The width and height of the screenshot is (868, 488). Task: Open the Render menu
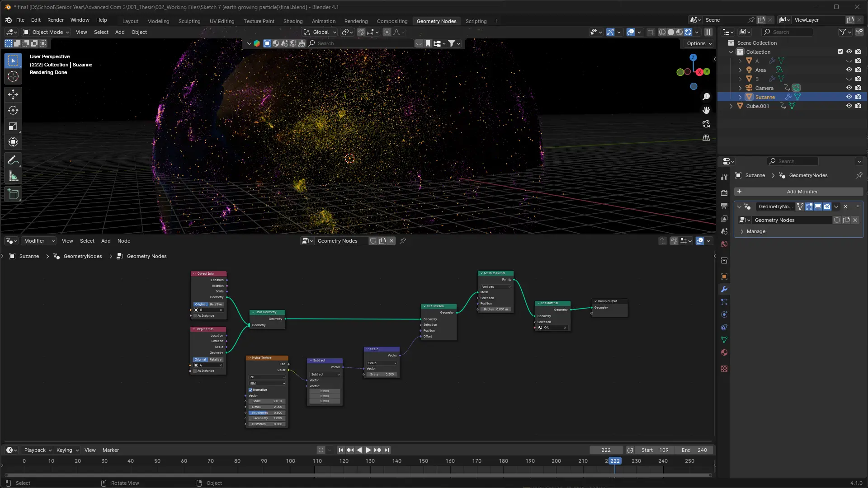55,20
